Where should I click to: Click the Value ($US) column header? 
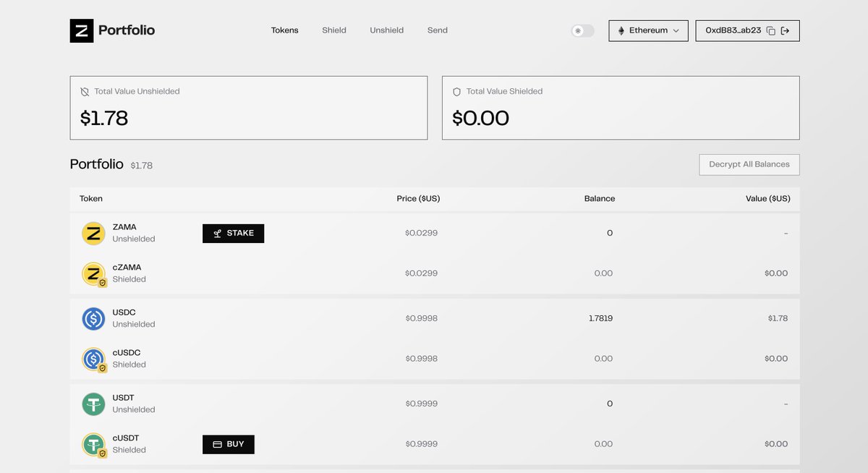point(768,198)
